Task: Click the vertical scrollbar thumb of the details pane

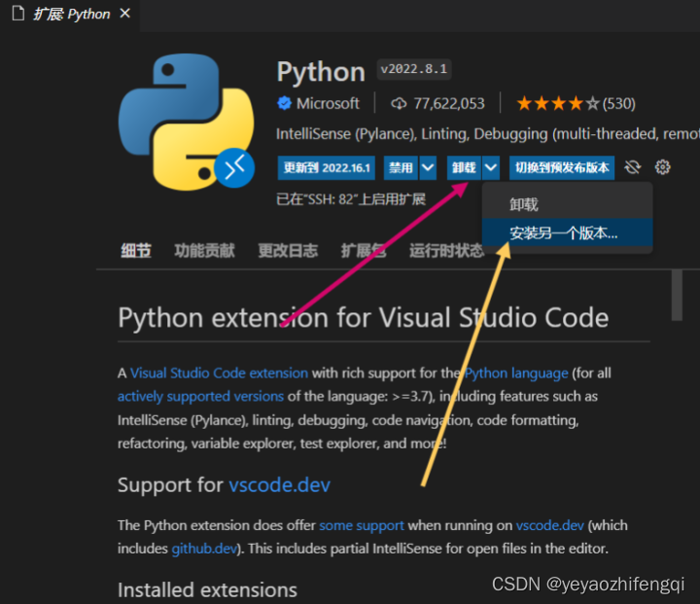Action: [x=677, y=296]
